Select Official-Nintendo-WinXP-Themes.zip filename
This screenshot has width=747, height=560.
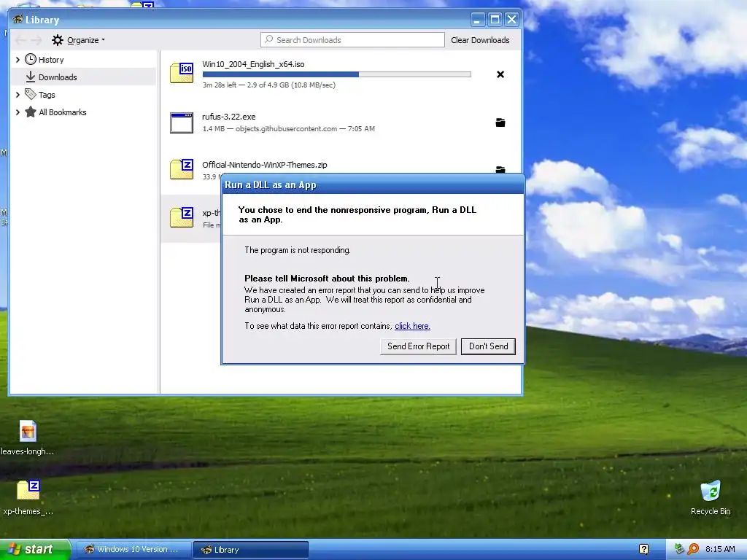264,165
